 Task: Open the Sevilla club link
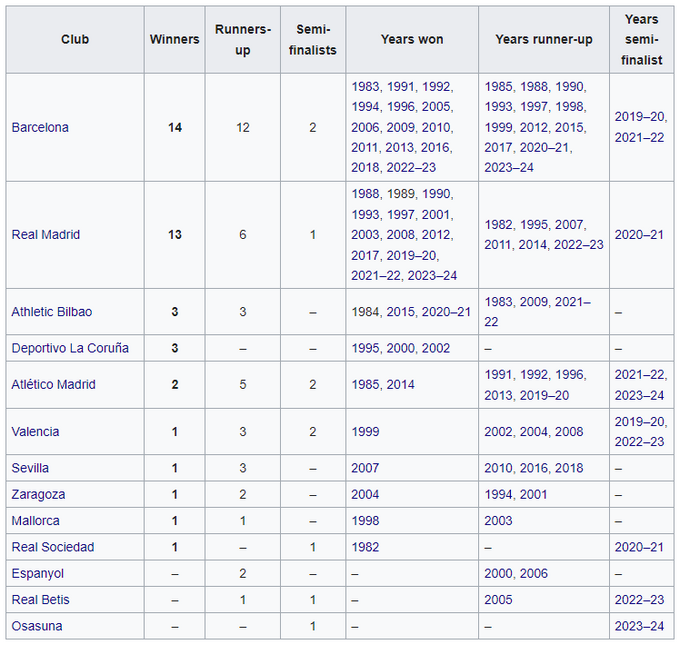click(30, 468)
